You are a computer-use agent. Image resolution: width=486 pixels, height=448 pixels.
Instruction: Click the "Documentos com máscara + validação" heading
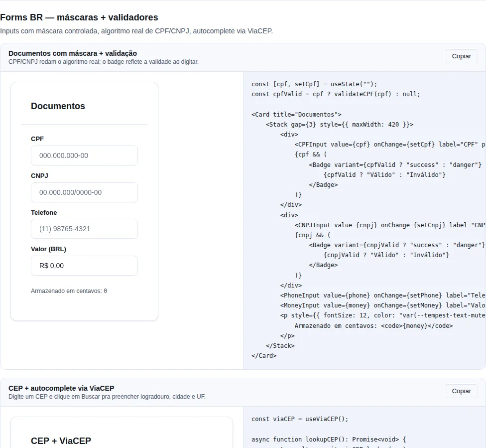pos(73,53)
